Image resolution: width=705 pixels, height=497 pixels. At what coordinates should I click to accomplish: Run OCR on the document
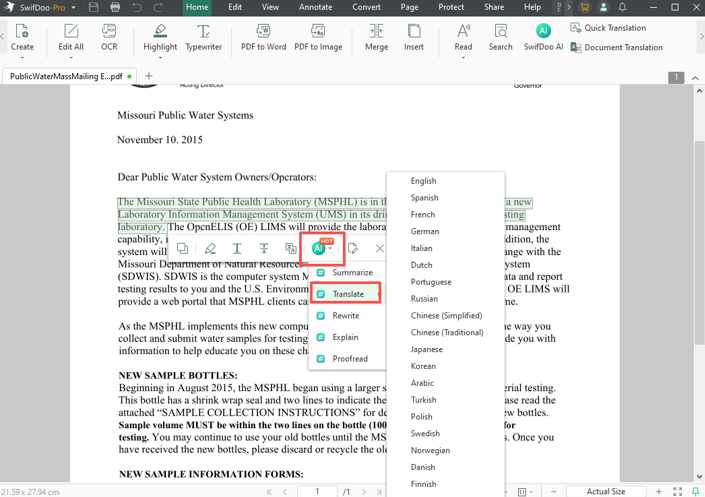pyautogui.click(x=109, y=37)
